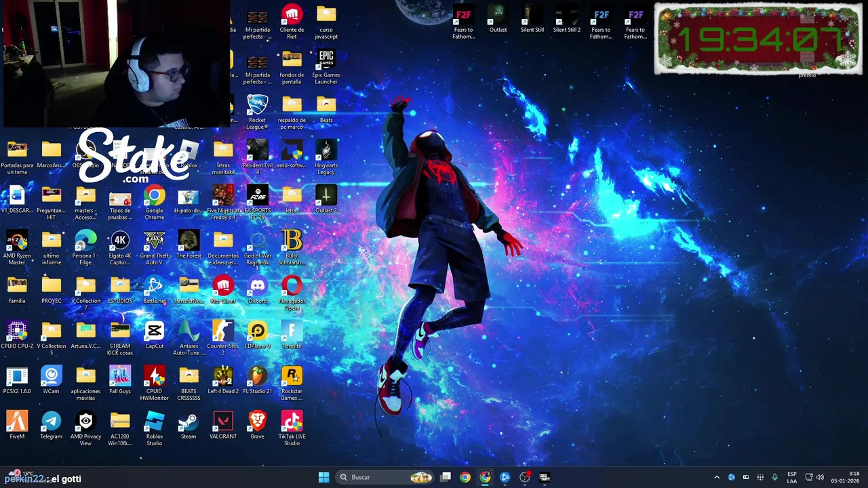Launch Outlast shortcut at top of desktop

click(498, 14)
